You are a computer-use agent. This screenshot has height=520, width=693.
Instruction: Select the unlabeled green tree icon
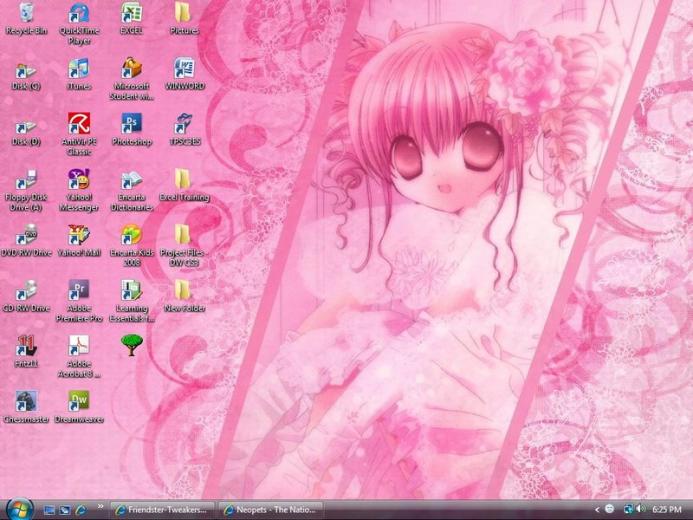[131, 345]
